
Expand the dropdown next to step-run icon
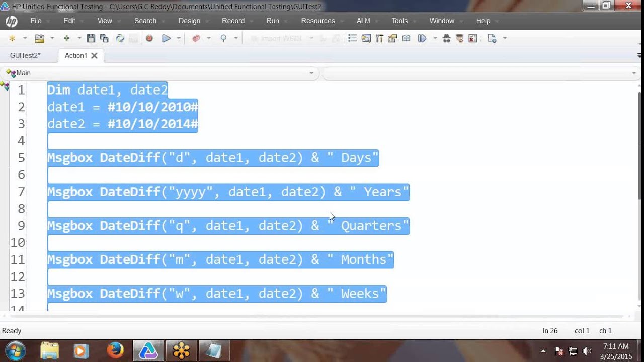tap(435, 38)
